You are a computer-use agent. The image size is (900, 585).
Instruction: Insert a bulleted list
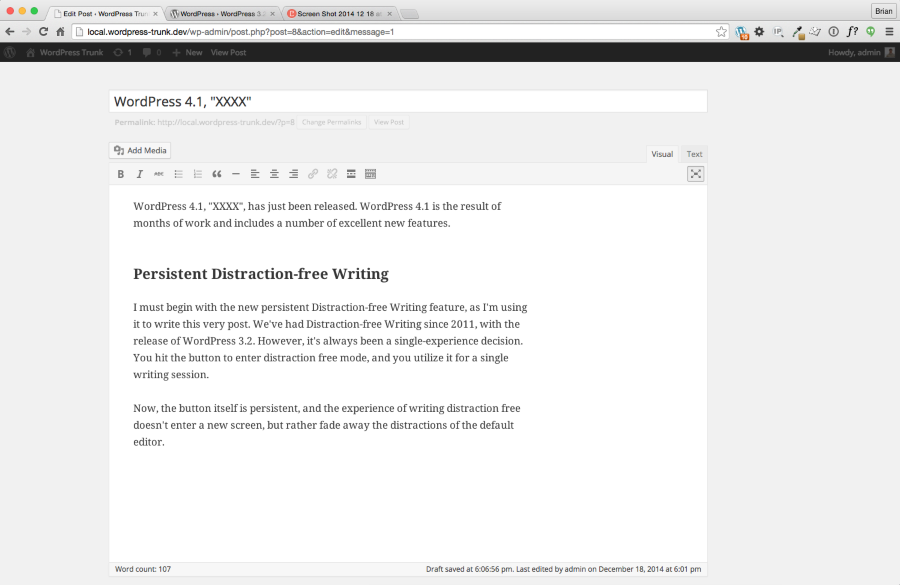coord(179,174)
